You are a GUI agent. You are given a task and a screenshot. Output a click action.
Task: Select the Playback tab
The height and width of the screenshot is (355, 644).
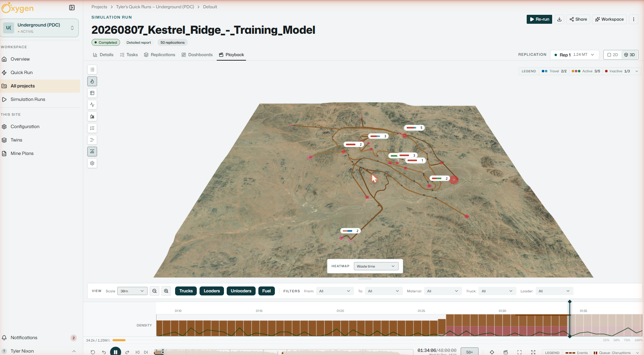click(231, 55)
